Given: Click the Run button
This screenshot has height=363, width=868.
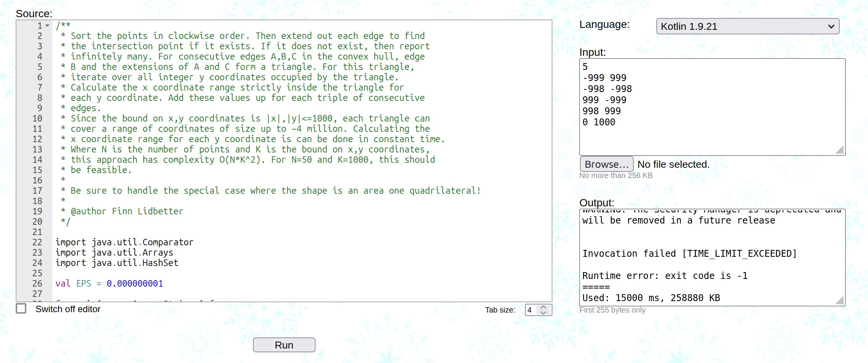Looking at the screenshot, I should click(x=284, y=345).
